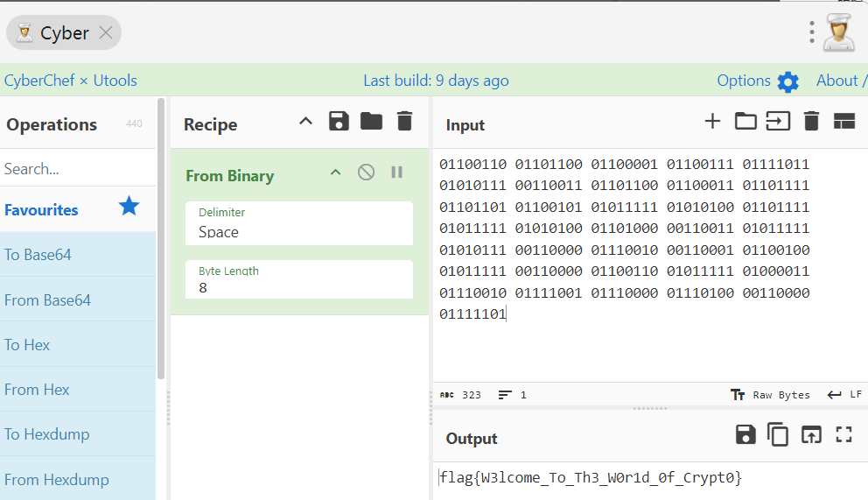The image size is (868, 500).
Task: Set a breakpoint on From Binary
Action: (x=397, y=173)
